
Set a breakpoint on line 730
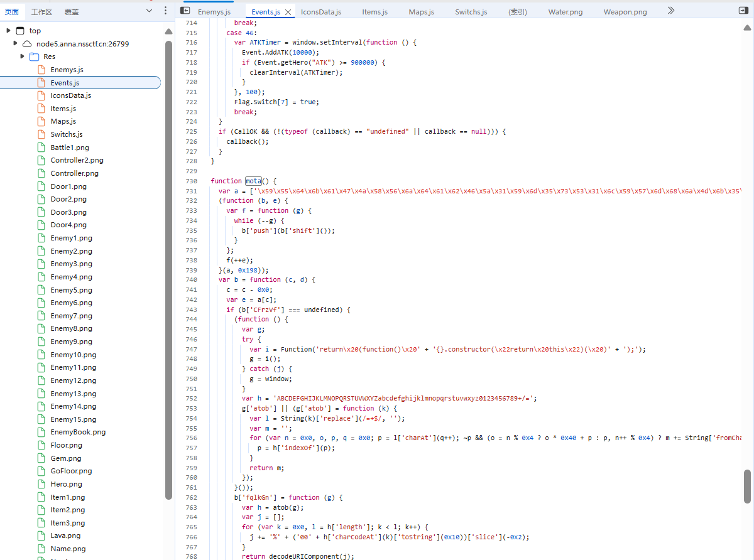tap(192, 181)
